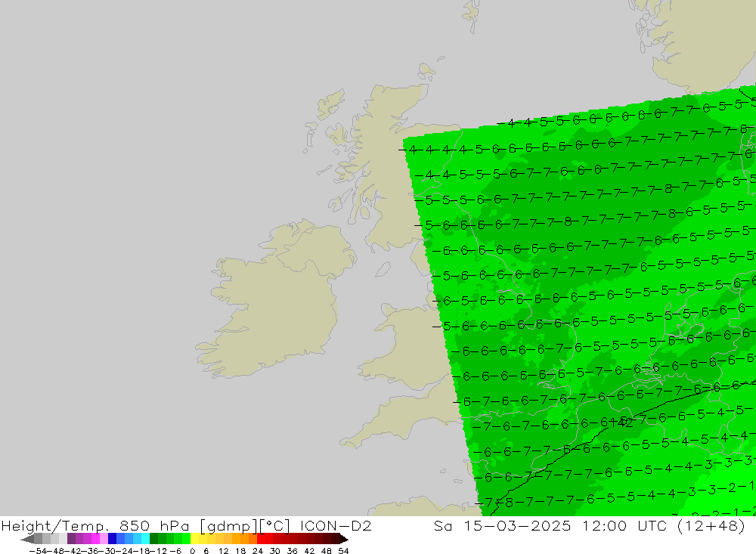The width and height of the screenshot is (756, 554).
Task: Select the dark purple swatch in the legend
Action: point(71,539)
